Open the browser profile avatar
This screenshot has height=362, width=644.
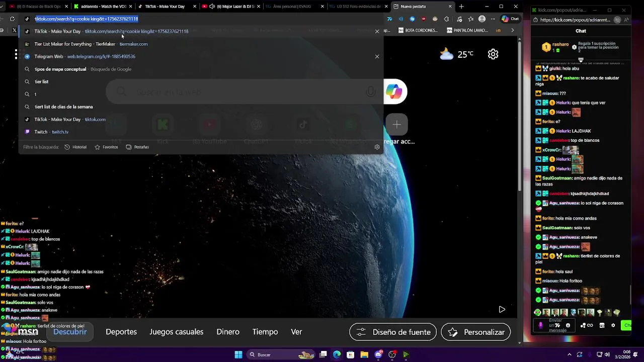tap(482, 19)
